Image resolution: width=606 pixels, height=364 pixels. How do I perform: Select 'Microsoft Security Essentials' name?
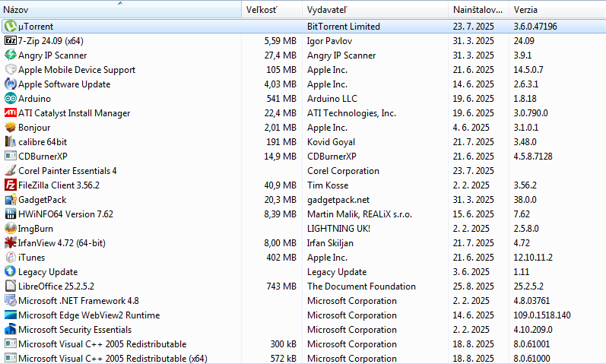click(x=75, y=330)
